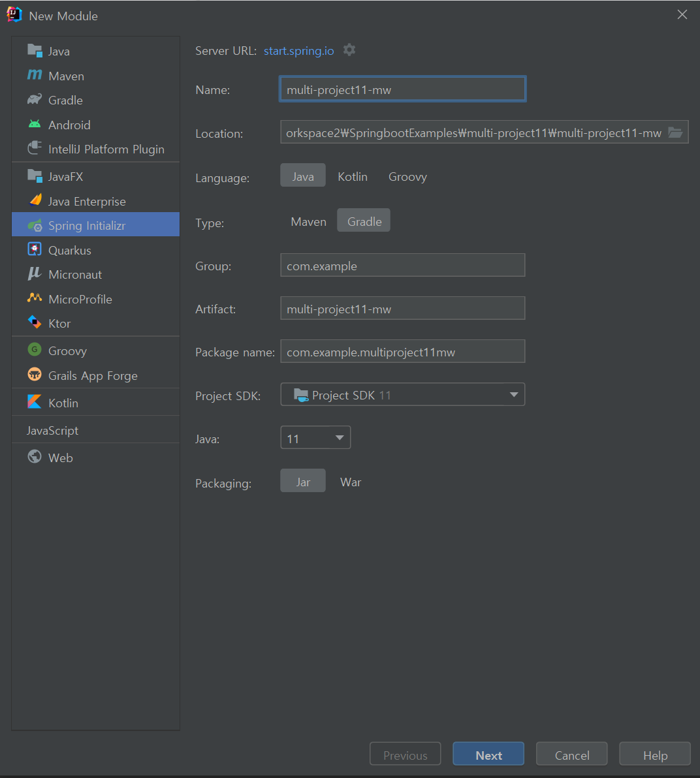Screen dimensions: 700x778
Task: Open the Grails App Forge generator
Action: coord(93,375)
